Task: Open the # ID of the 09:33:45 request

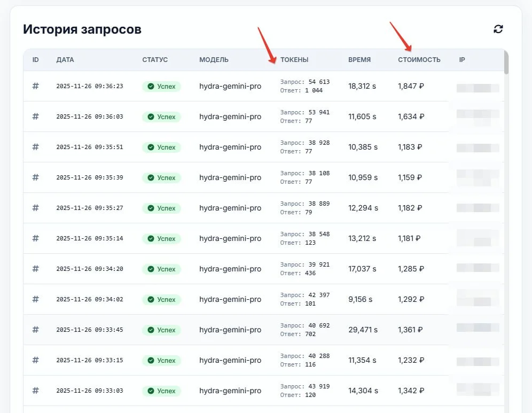Action: 36,330
